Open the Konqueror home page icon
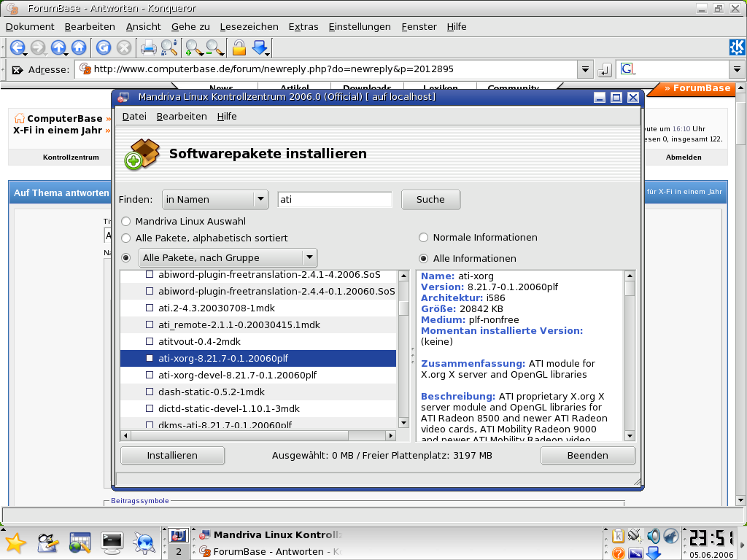The height and width of the screenshot is (560, 747). click(79, 47)
